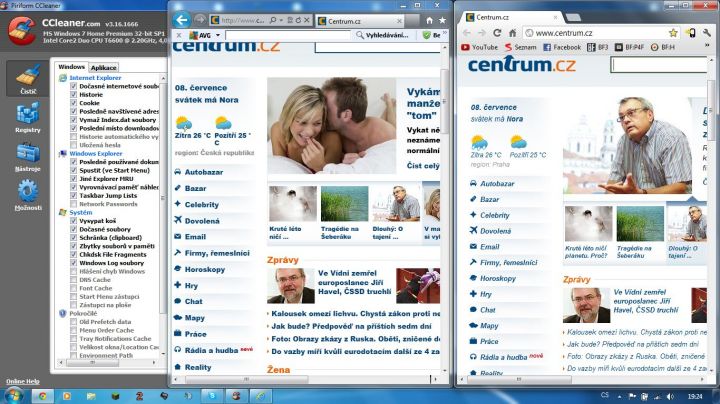Open Chrome from the taskbar

point(42,396)
